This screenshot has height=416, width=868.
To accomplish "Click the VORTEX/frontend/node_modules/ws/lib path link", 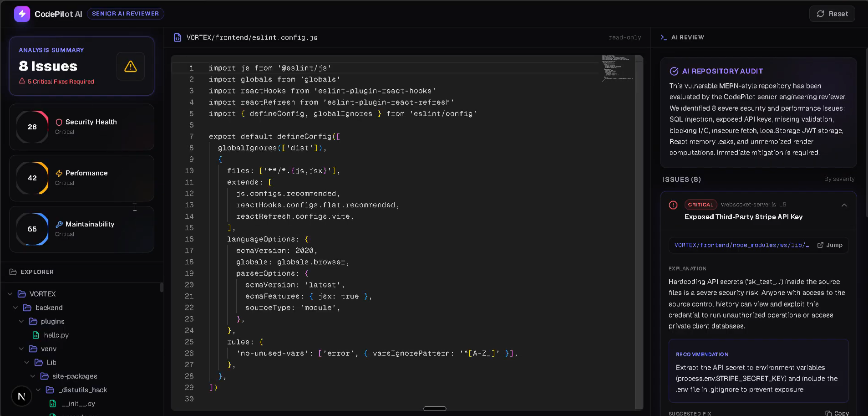I will pos(741,245).
